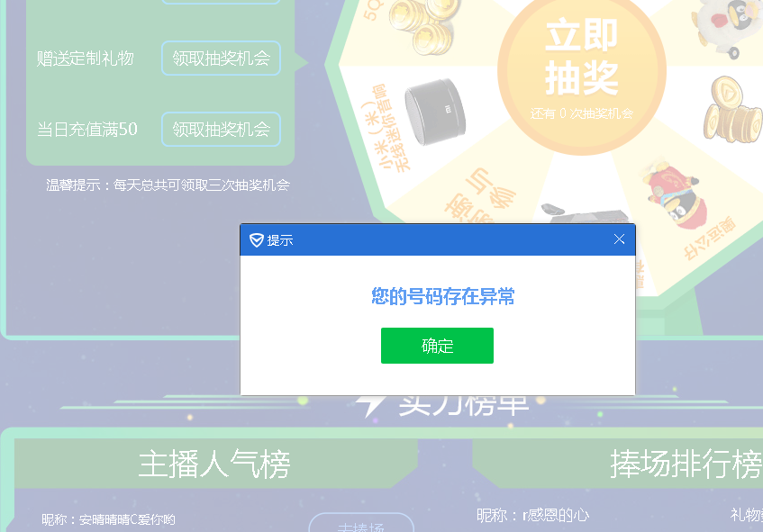
Task: Click the 去捧场 button below the popularity ranking
Action: 361,525
